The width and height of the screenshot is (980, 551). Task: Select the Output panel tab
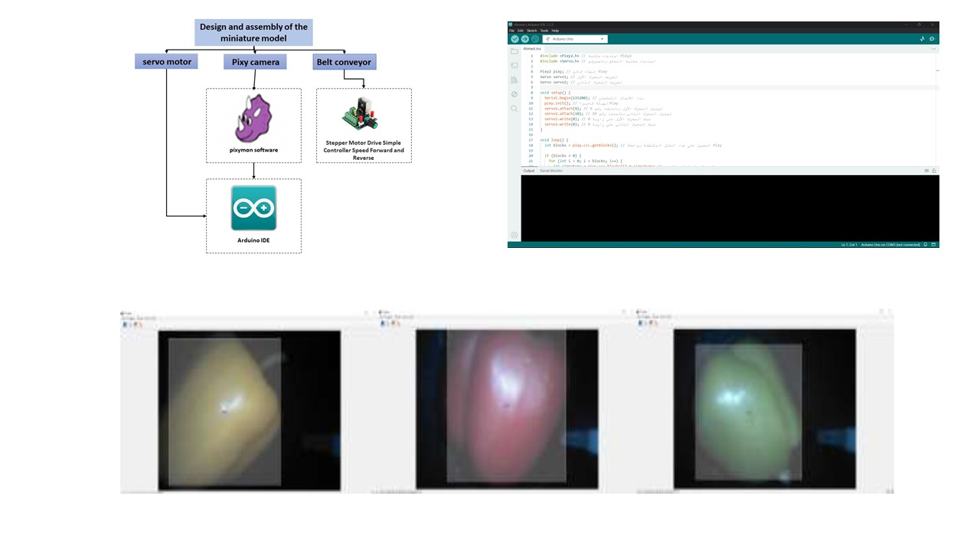(x=529, y=171)
